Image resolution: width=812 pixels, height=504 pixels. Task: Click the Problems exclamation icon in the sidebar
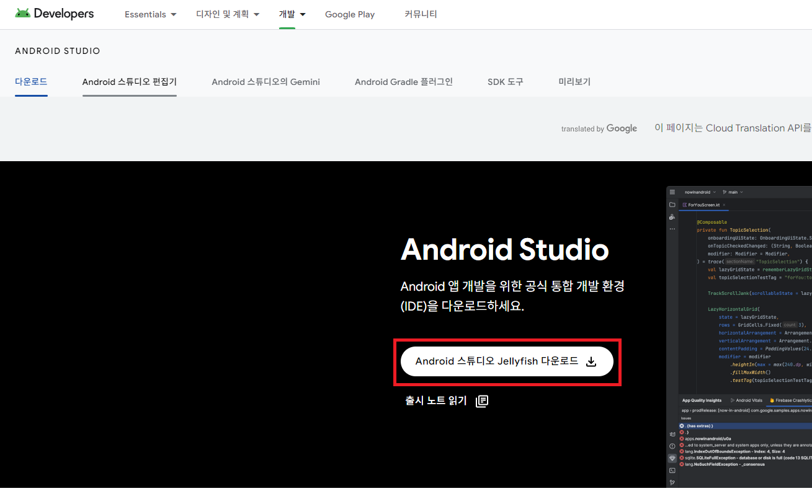click(672, 445)
